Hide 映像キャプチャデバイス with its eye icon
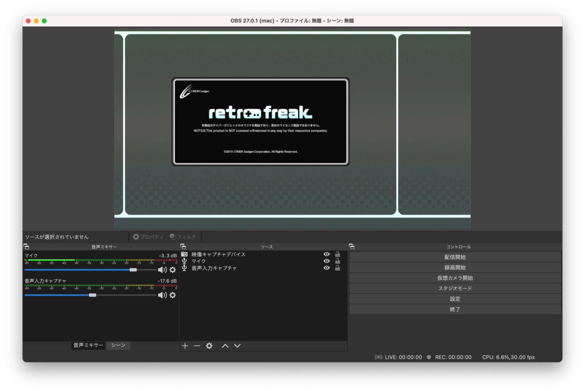Screen dimensions: 585x392 (327, 254)
